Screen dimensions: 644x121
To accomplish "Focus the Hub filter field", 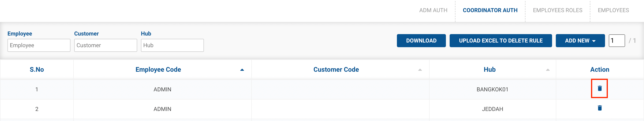I will (x=172, y=45).
